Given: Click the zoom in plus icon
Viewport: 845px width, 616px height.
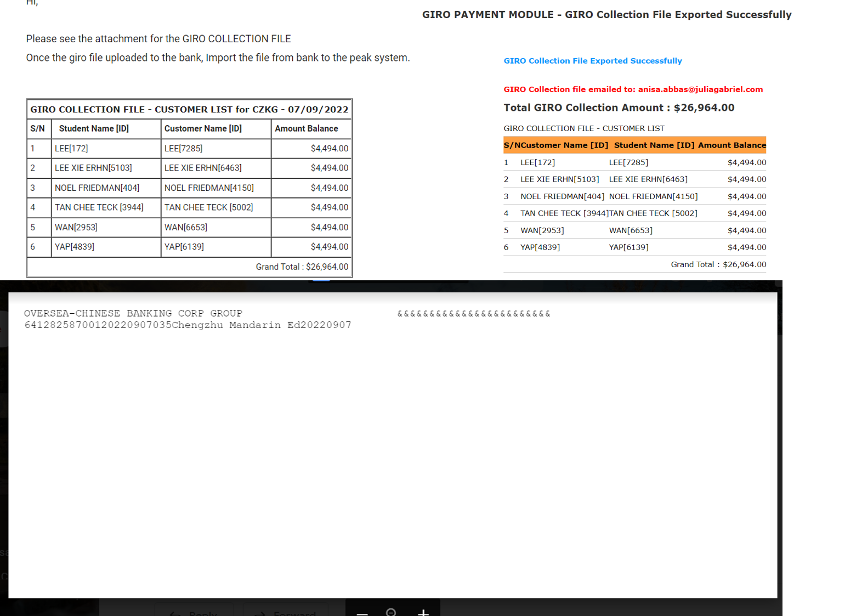Looking at the screenshot, I should coord(423,612).
